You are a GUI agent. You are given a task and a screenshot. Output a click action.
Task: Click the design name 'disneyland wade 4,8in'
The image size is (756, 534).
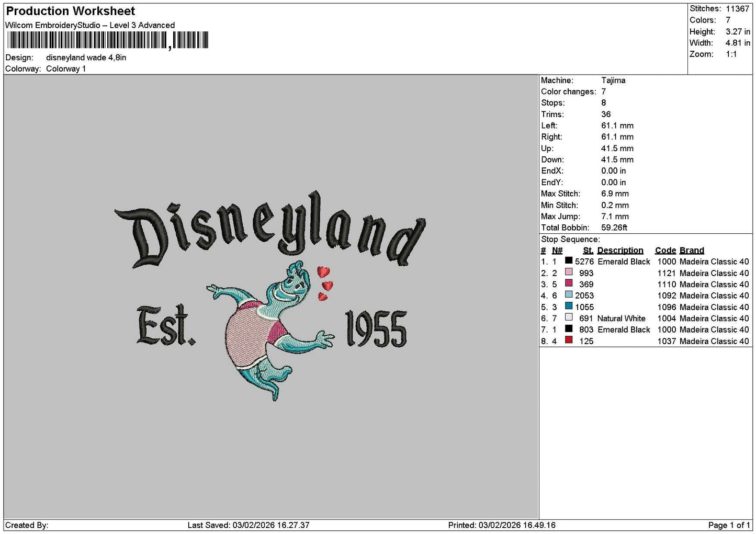[86, 58]
